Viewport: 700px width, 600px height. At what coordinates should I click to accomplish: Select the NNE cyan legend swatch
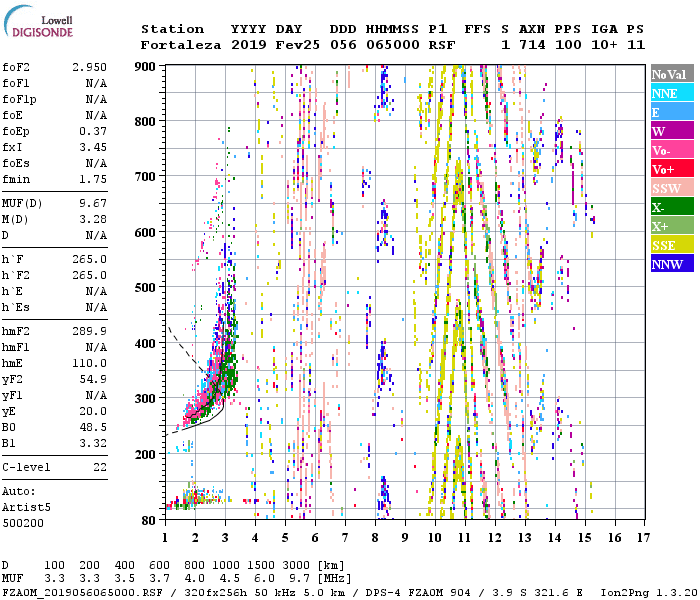pos(672,93)
